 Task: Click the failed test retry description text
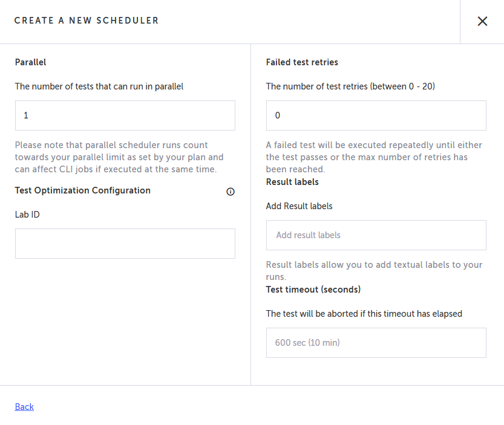(x=373, y=157)
